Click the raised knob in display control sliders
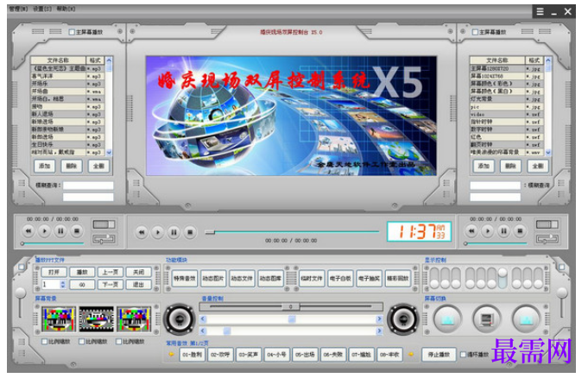Image resolution: width=588 pixels, height=378 pixels. tap(503, 273)
